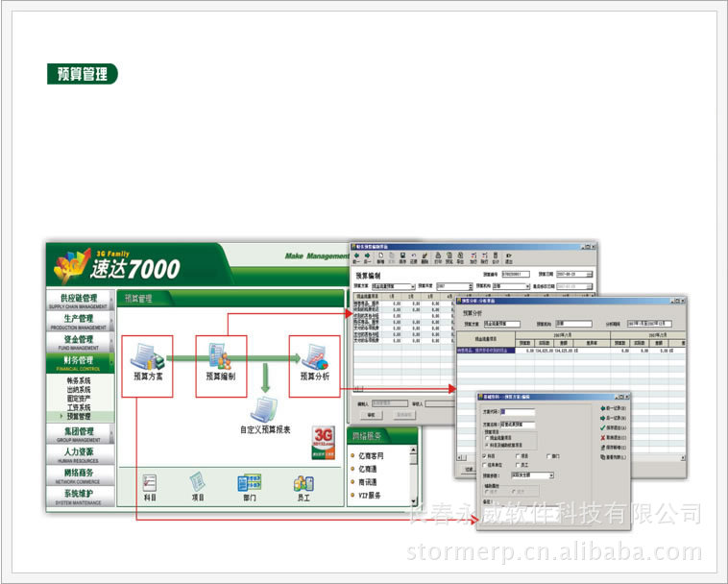Expand 生产管理 sidebar section
The image size is (728, 584).
(x=80, y=321)
